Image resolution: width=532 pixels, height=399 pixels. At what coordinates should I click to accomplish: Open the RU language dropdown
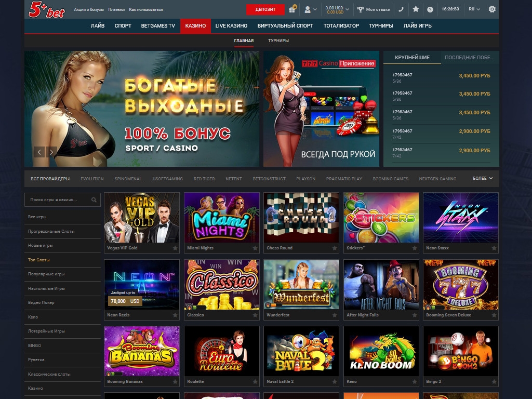[x=474, y=9]
